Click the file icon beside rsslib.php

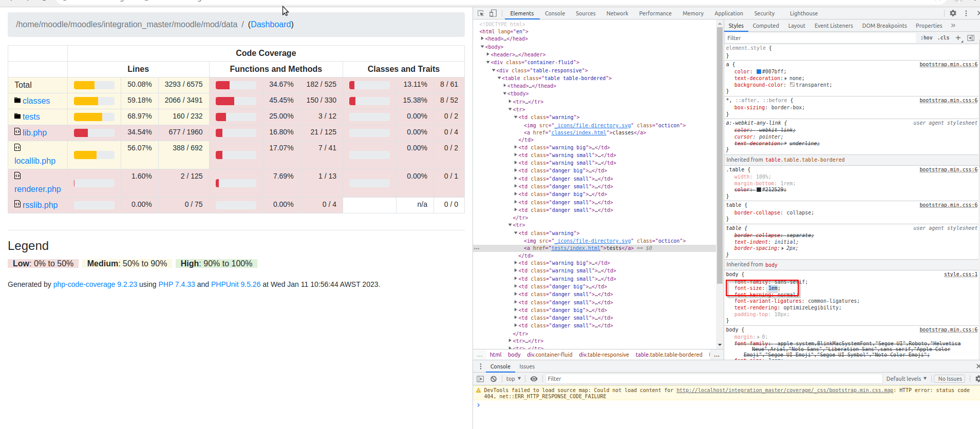tap(17, 204)
